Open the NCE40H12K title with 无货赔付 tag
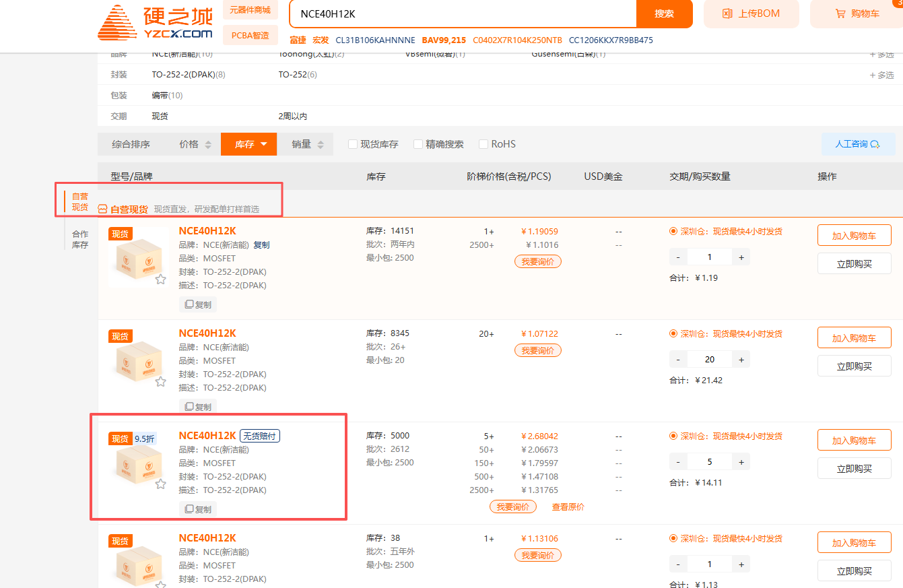Screen dimensions: 903x588 coord(207,435)
